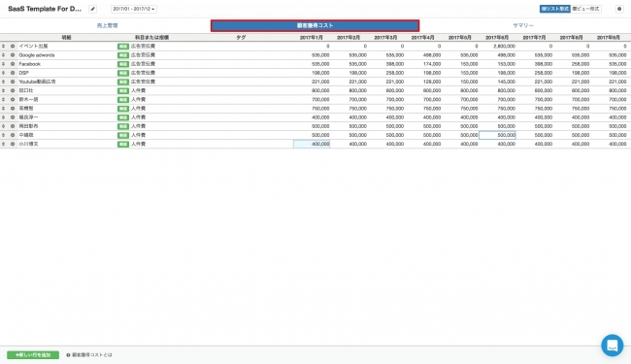Open the 顧客獲得コストとは help link

click(89, 354)
